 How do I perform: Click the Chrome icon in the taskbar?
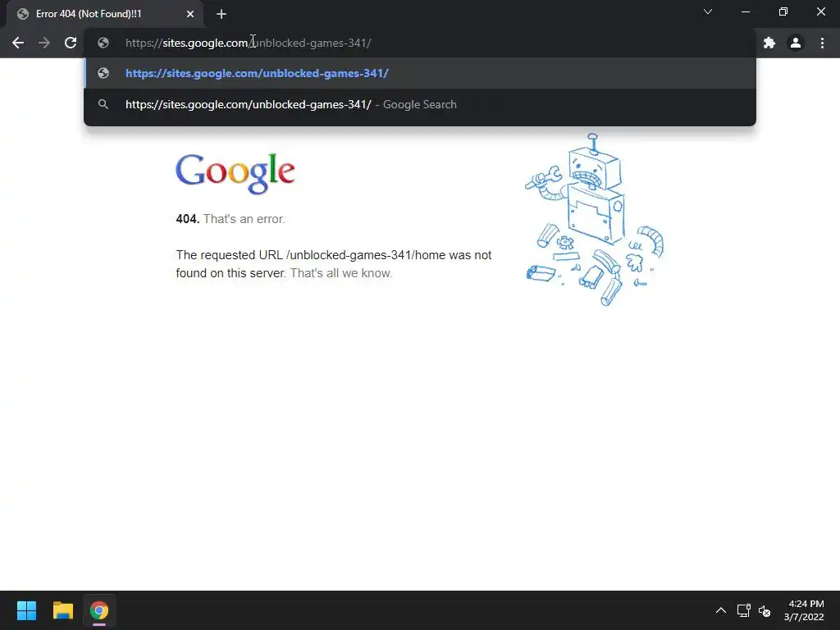pos(99,610)
